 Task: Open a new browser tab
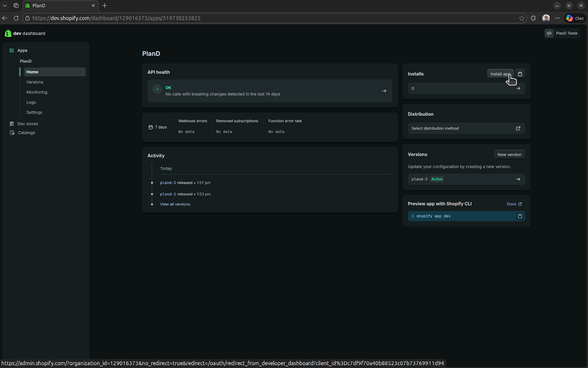[105, 6]
